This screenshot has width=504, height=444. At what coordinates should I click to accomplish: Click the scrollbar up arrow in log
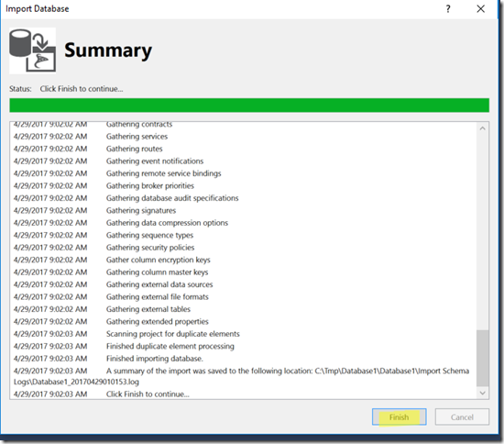pyautogui.click(x=482, y=128)
